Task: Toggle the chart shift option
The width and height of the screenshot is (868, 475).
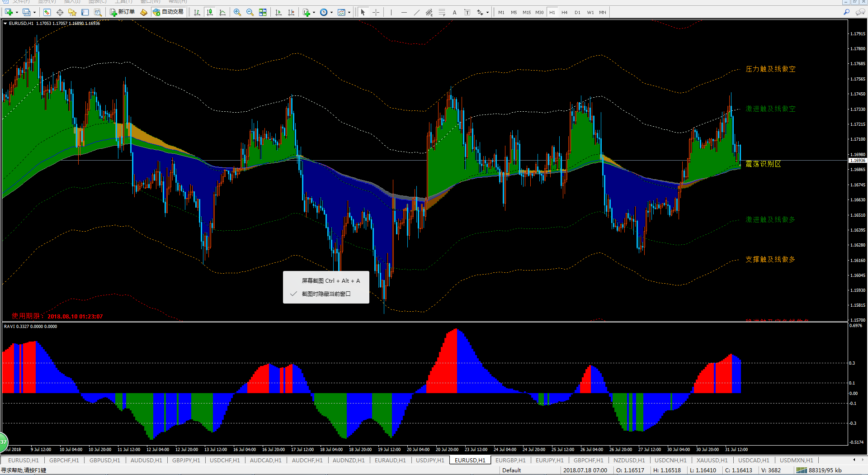Action: [291, 12]
